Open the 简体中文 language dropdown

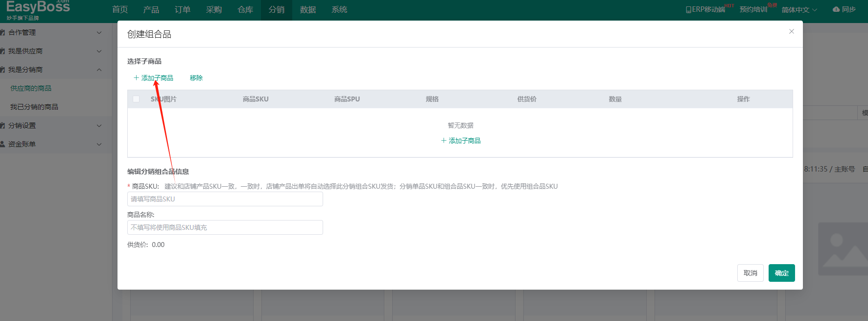click(799, 10)
